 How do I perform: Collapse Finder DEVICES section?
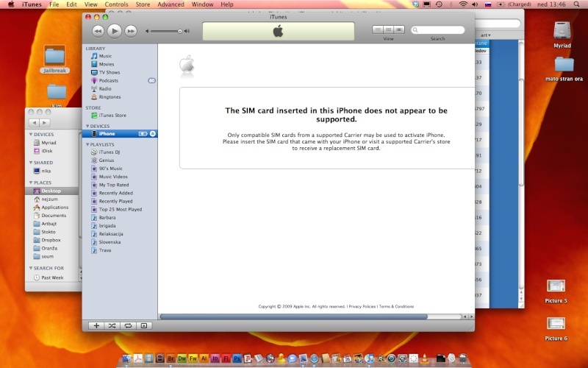[x=31, y=135]
